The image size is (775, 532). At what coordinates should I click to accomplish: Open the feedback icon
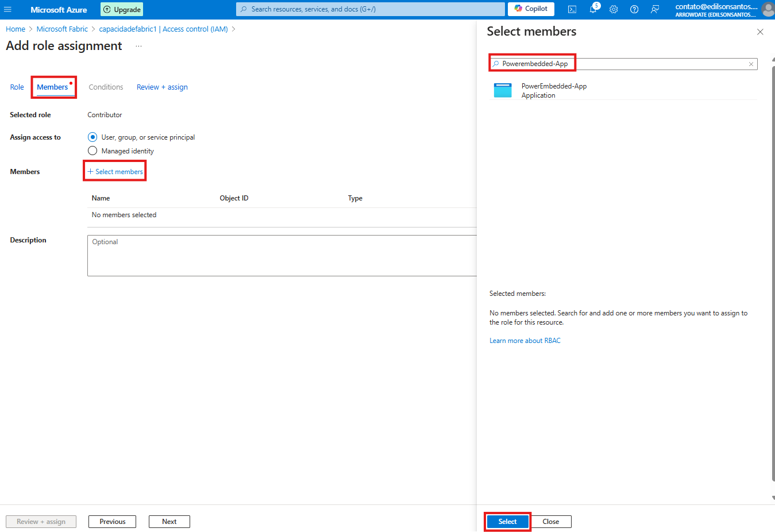click(x=655, y=9)
